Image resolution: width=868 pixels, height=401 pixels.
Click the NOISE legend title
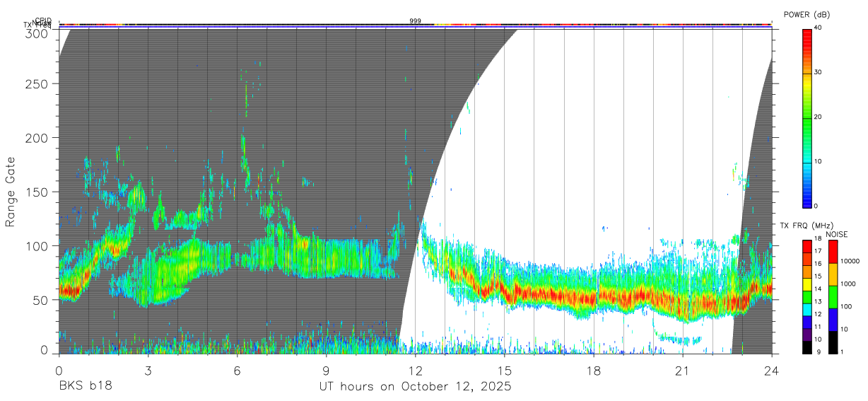pyautogui.click(x=836, y=234)
